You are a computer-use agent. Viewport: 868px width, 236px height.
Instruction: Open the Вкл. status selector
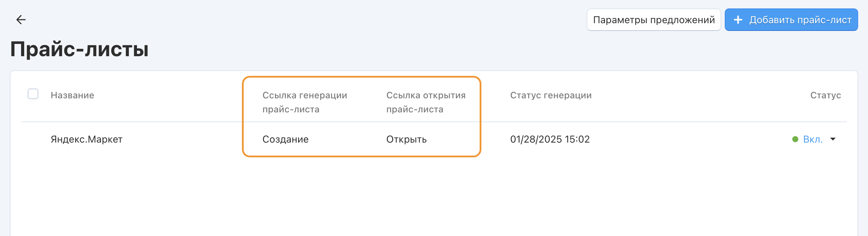(813, 139)
